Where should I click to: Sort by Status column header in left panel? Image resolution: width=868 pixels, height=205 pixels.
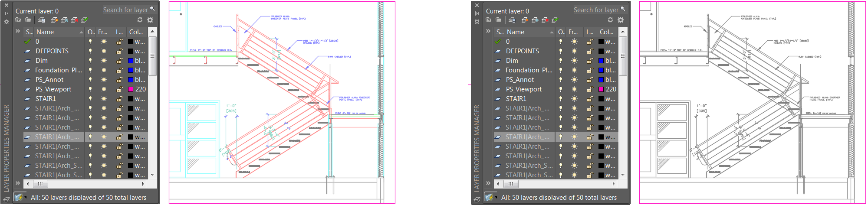click(29, 32)
